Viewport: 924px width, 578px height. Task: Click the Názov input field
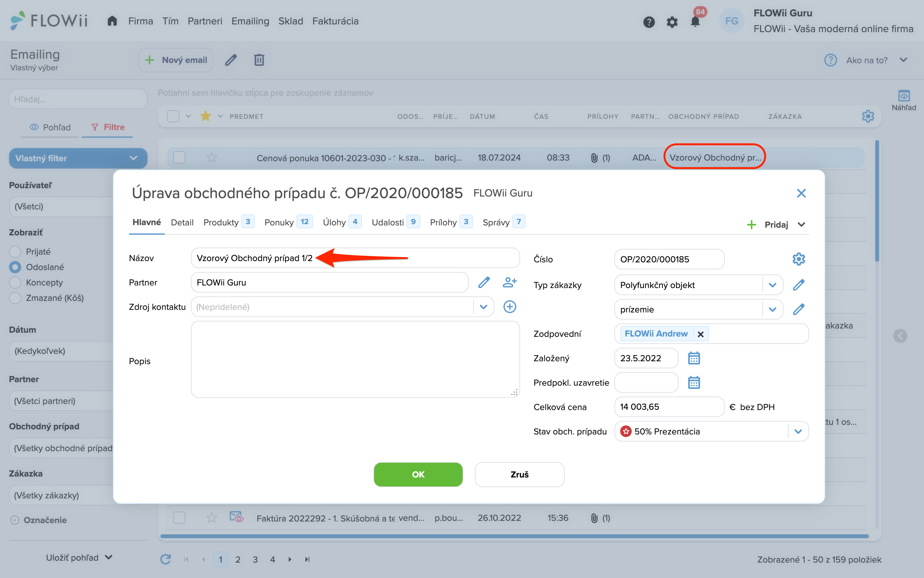pyautogui.click(x=355, y=258)
